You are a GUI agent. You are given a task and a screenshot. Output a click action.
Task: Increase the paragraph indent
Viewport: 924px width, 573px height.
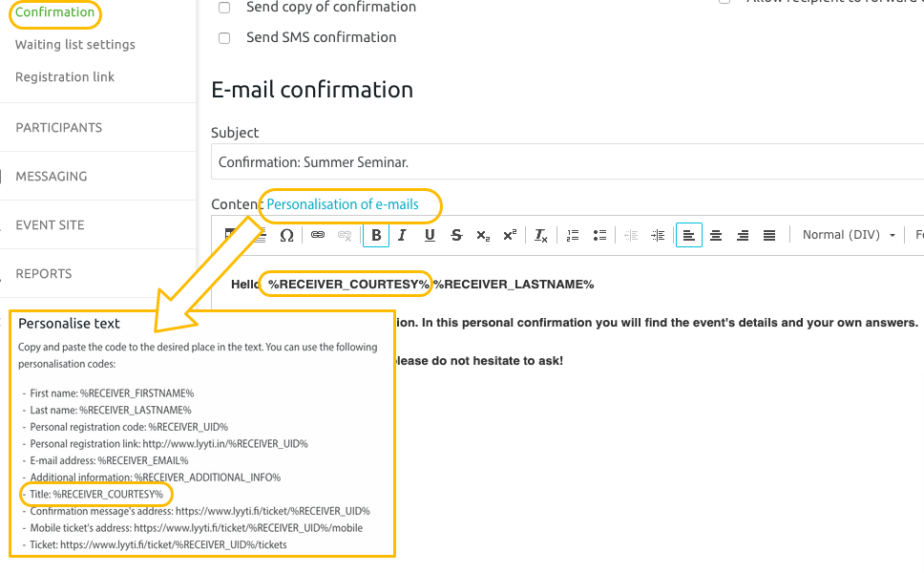point(658,236)
